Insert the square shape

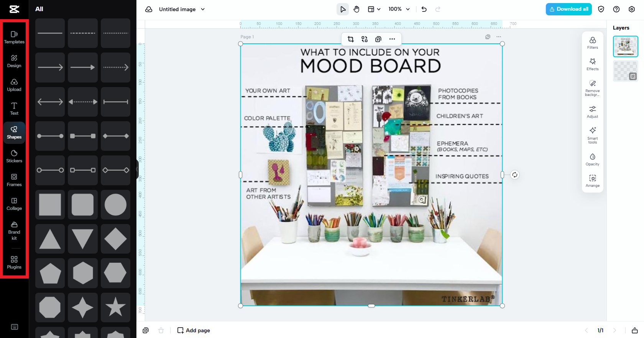(50, 205)
